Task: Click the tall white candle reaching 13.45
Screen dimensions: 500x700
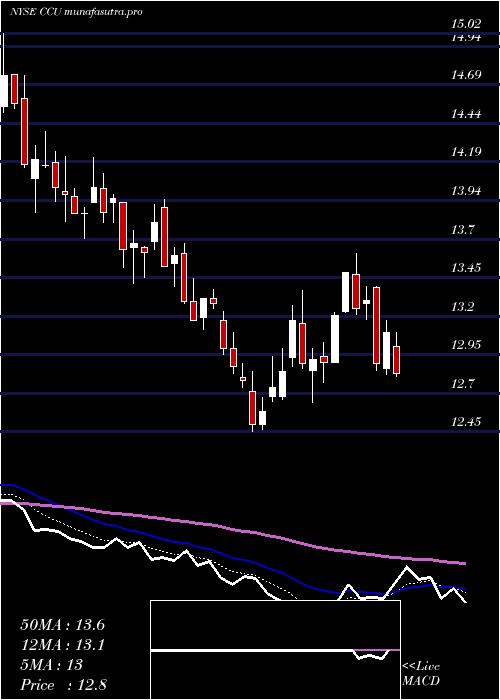Action: point(346,292)
